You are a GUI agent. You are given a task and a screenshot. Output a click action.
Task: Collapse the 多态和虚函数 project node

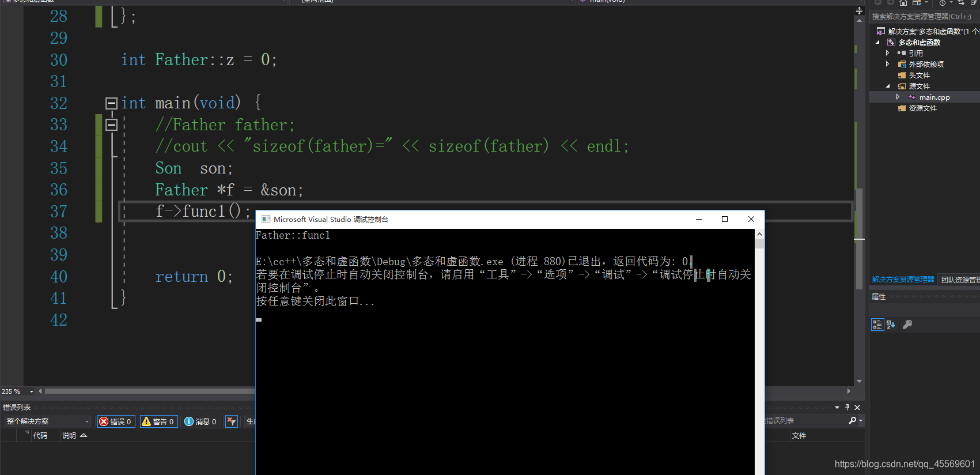[877, 42]
